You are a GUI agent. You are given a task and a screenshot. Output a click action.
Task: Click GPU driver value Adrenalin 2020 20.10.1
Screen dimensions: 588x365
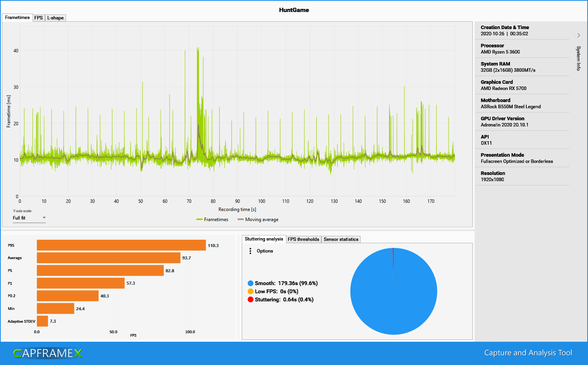505,125
